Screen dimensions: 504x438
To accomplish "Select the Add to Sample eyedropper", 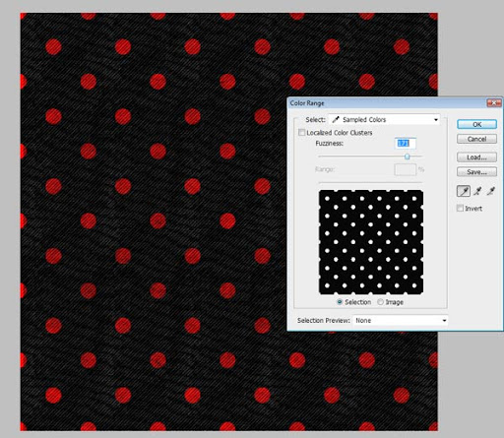I will pos(477,191).
